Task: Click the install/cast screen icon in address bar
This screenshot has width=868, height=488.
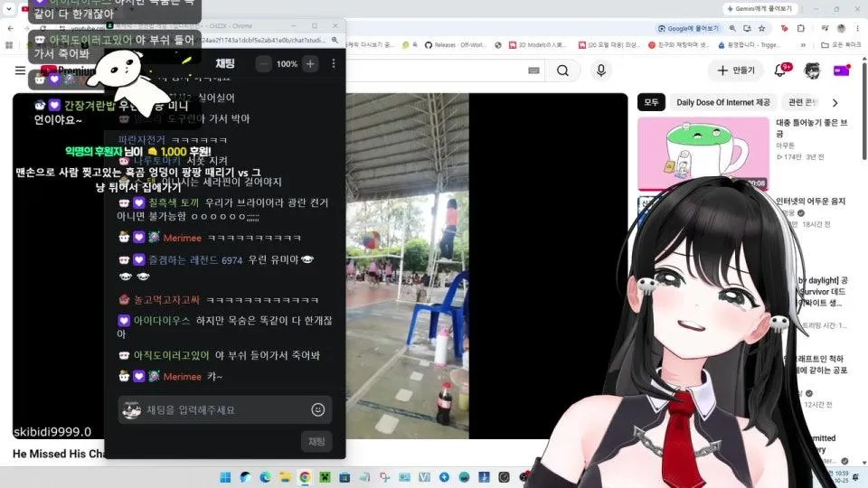Action: click(x=747, y=28)
